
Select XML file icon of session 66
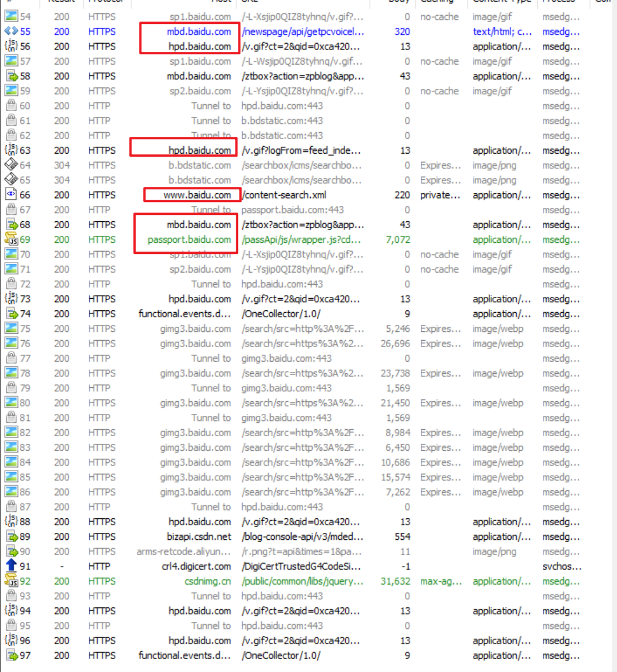11,195
